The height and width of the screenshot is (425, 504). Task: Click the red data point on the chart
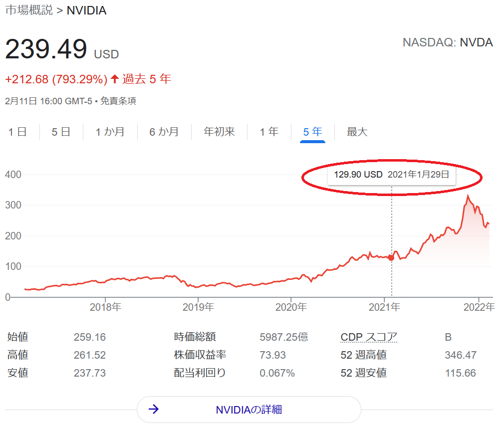(391, 258)
